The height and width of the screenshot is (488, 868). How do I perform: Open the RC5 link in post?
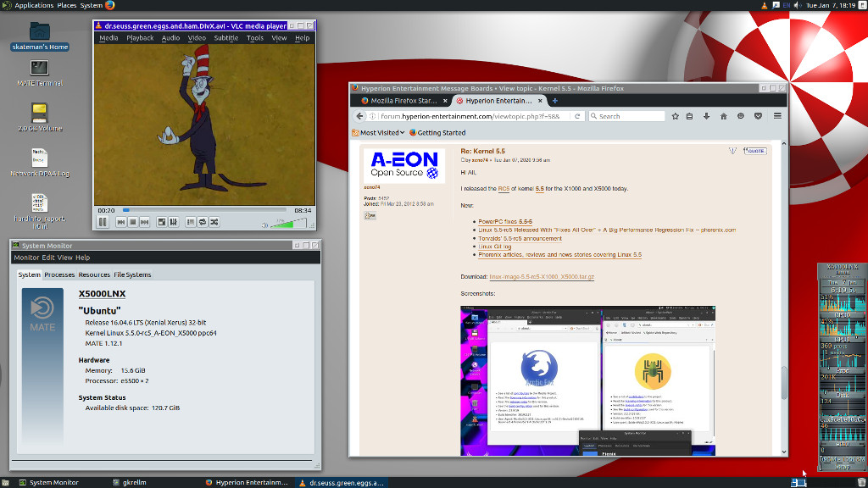(x=504, y=189)
